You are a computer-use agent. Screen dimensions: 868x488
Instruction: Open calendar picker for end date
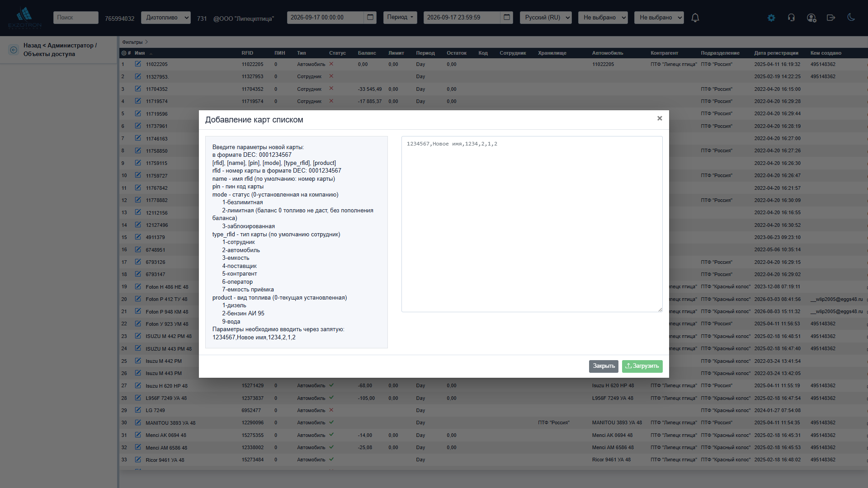point(507,17)
